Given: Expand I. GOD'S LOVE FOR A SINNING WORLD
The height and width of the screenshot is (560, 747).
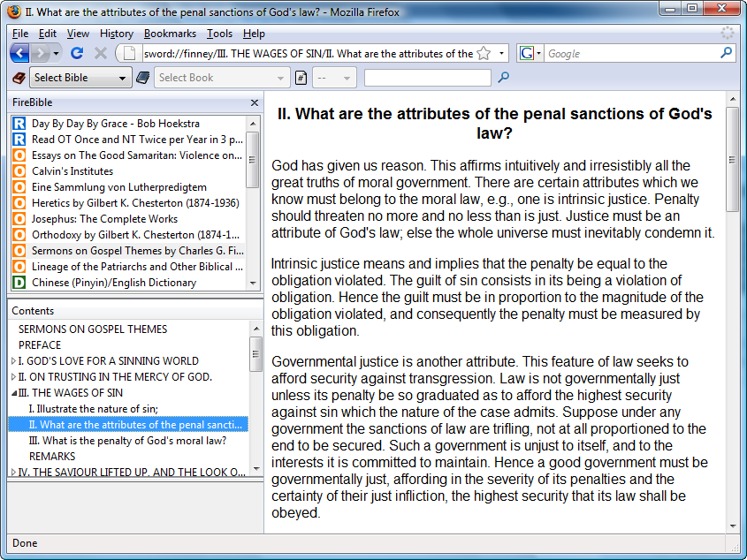Looking at the screenshot, I should click(13, 361).
